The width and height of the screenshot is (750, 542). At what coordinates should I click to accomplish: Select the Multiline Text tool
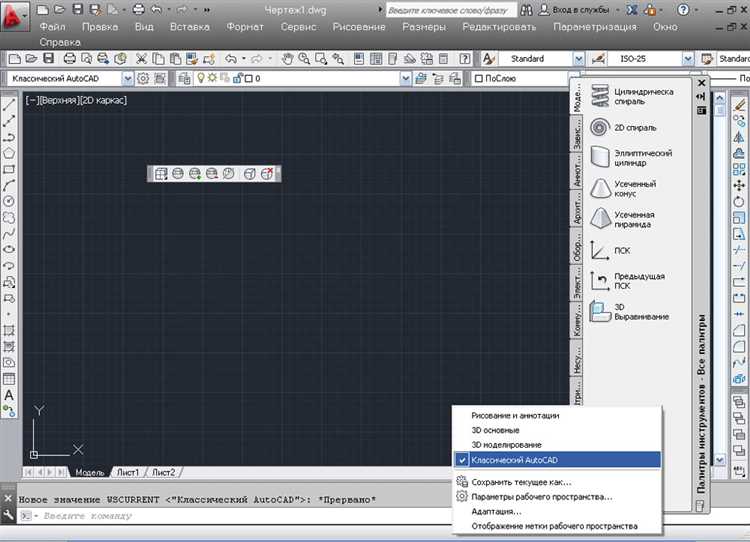(8, 394)
